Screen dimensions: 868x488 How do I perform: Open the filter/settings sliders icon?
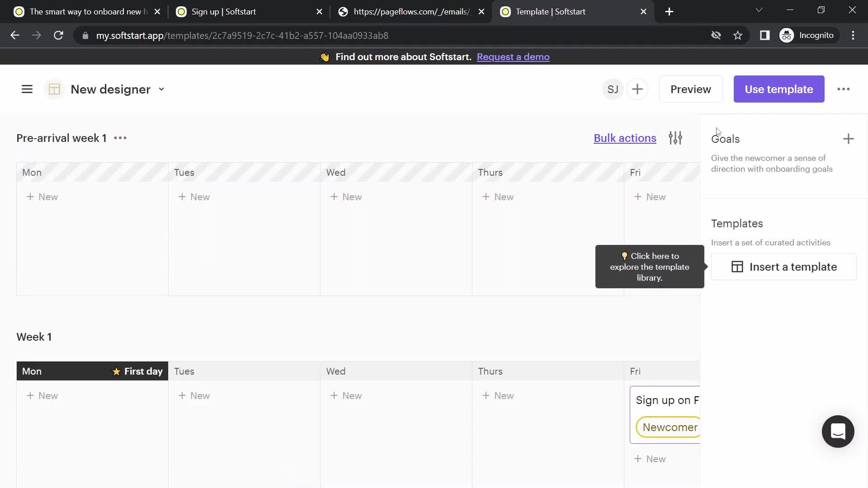[x=675, y=138]
